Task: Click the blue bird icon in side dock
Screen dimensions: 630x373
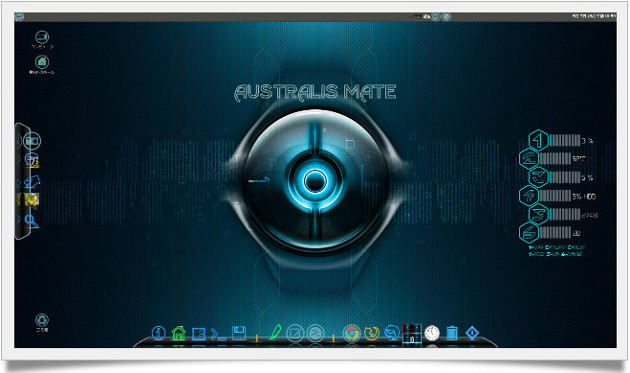Action: [x=32, y=181]
